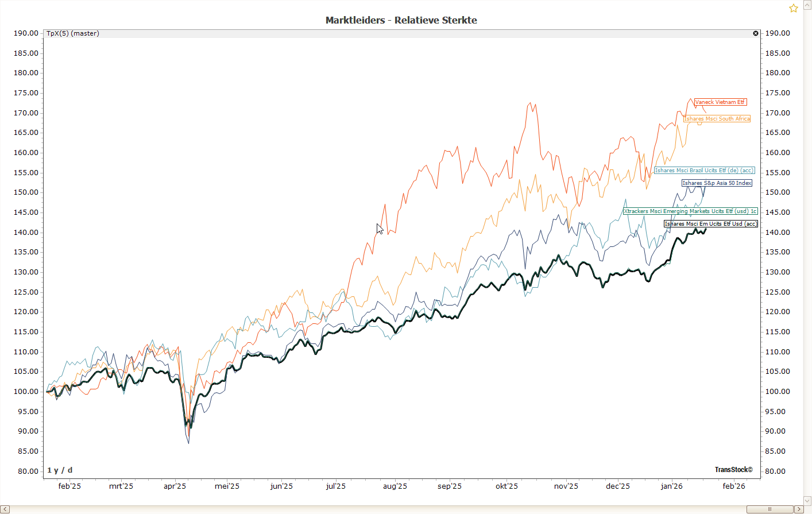Select the Vaneck Vietnam Etf series label
Viewport: 812px width, 514px height.
point(720,102)
